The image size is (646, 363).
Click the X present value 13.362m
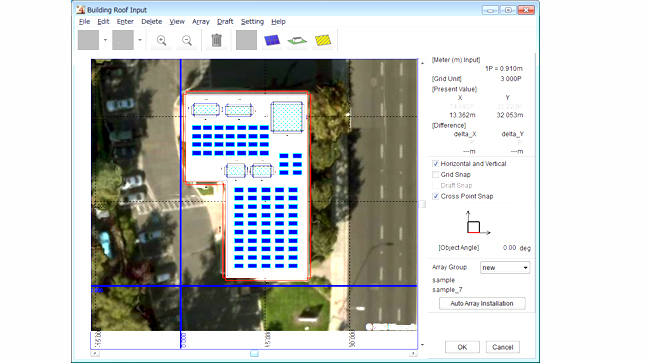[462, 115]
